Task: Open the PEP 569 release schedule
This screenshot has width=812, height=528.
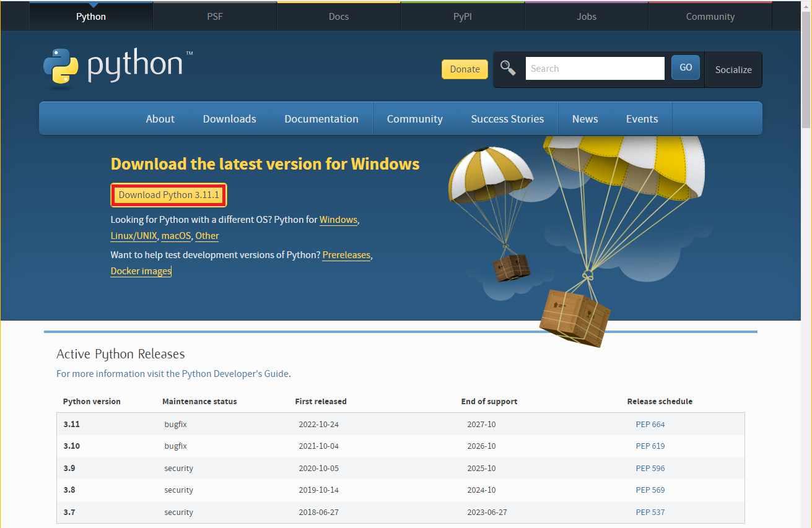Action: point(650,490)
